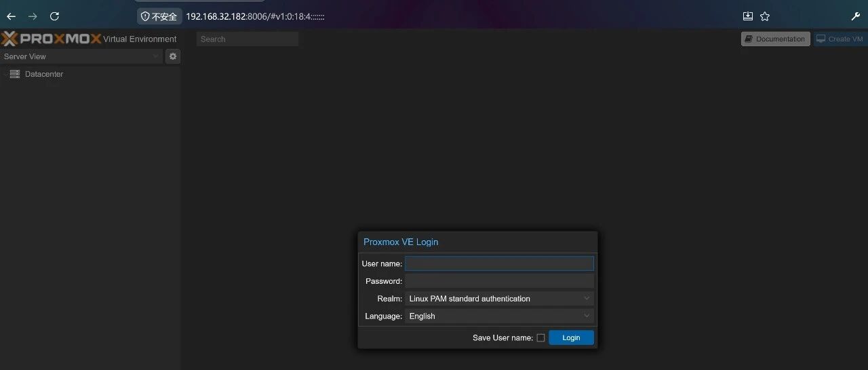The height and width of the screenshot is (370, 868).
Task: Click the browser back arrow
Action: pyautogui.click(x=11, y=16)
